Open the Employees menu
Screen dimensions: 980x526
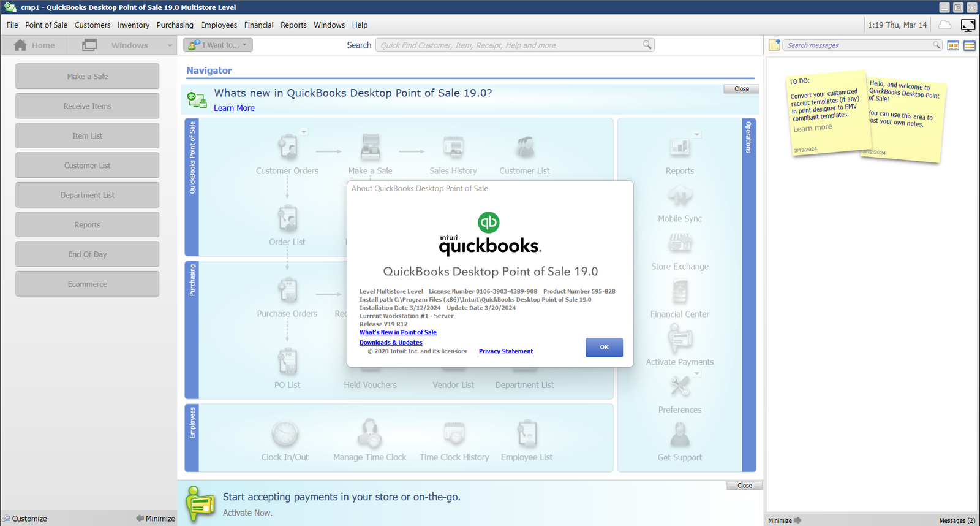(x=219, y=25)
